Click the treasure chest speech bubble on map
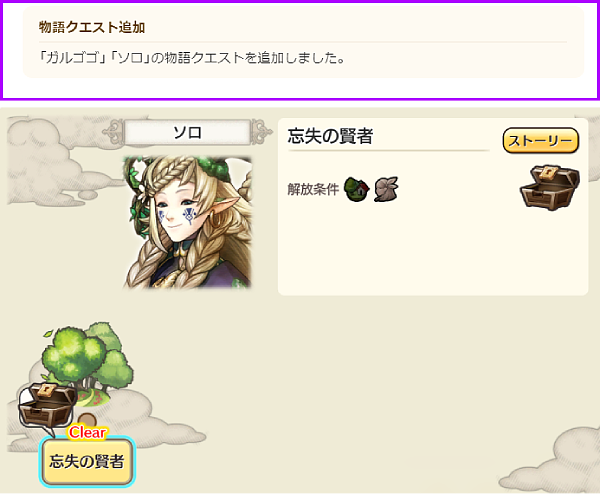The height and width of the screenshot is (494, 600). point(46,408)
